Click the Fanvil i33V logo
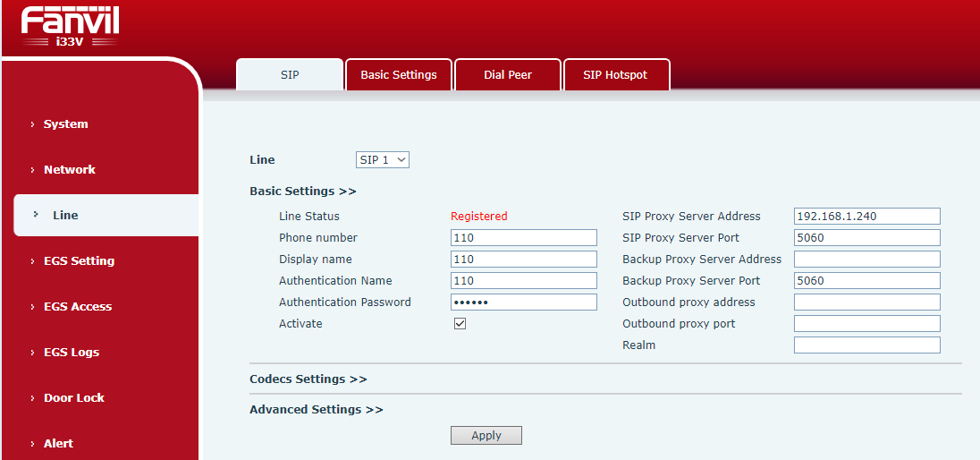This screenshot has width=980, height=460. (x=70, y=26)
